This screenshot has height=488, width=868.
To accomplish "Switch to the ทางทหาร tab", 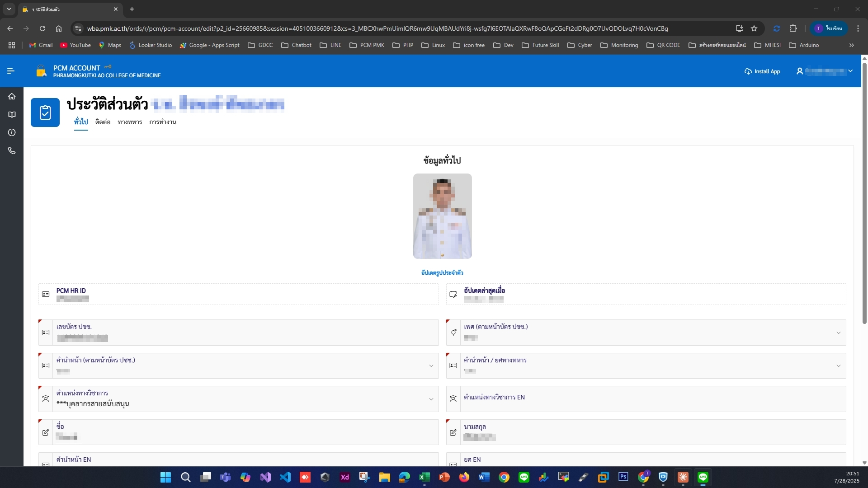I will point(130,122).
